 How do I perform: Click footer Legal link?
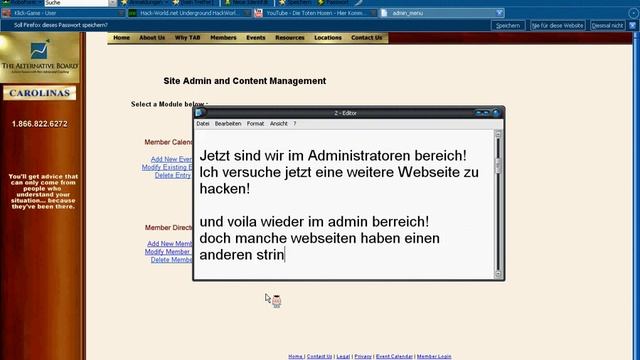343,356
